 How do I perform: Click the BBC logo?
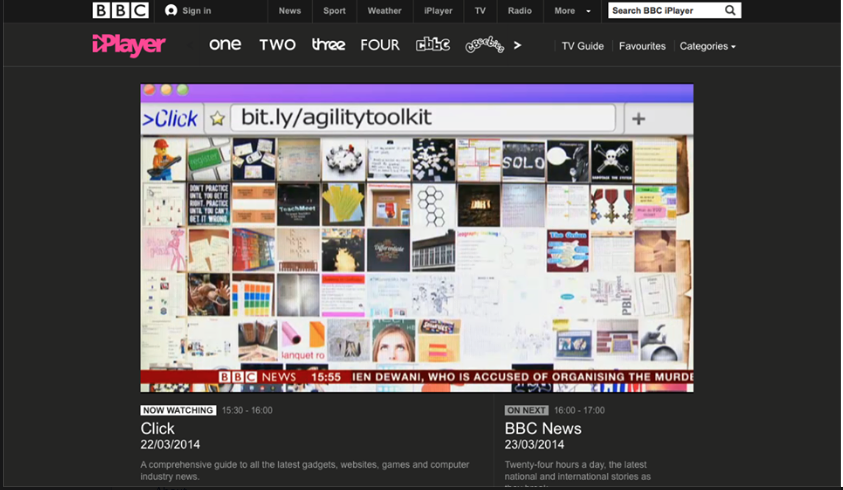[120, 10]
